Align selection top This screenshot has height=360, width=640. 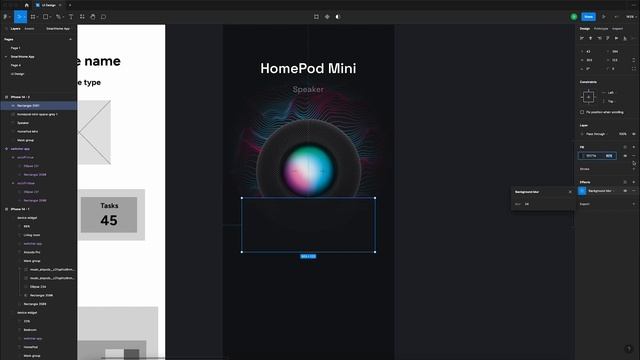607,38
